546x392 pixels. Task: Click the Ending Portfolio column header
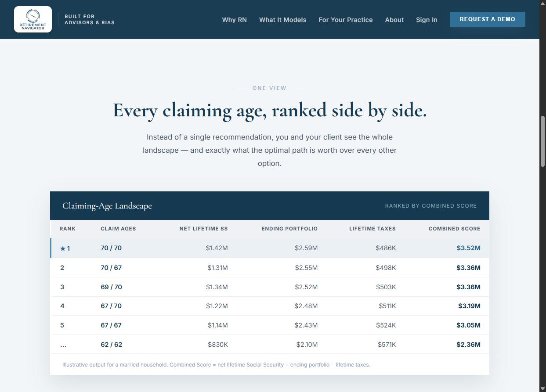coord(289,229)
